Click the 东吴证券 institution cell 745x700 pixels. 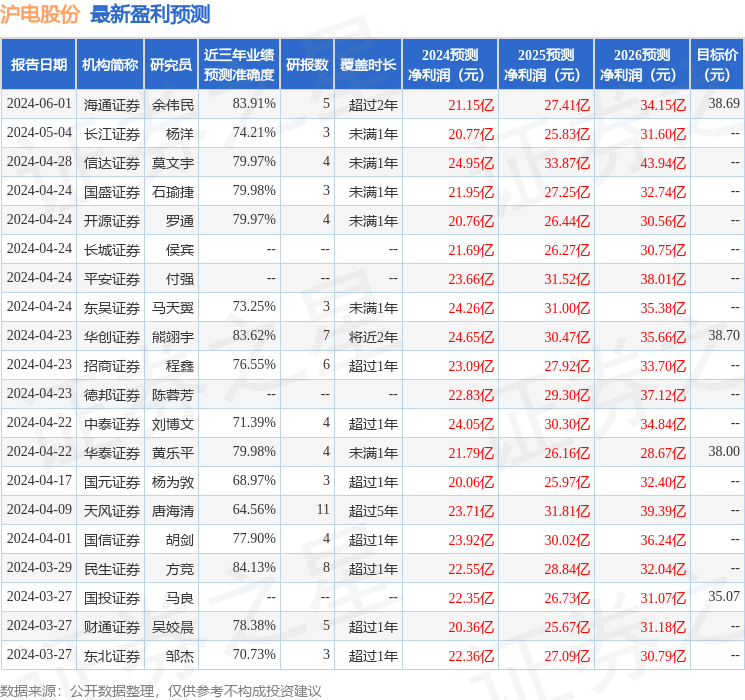tap(112, 308)
